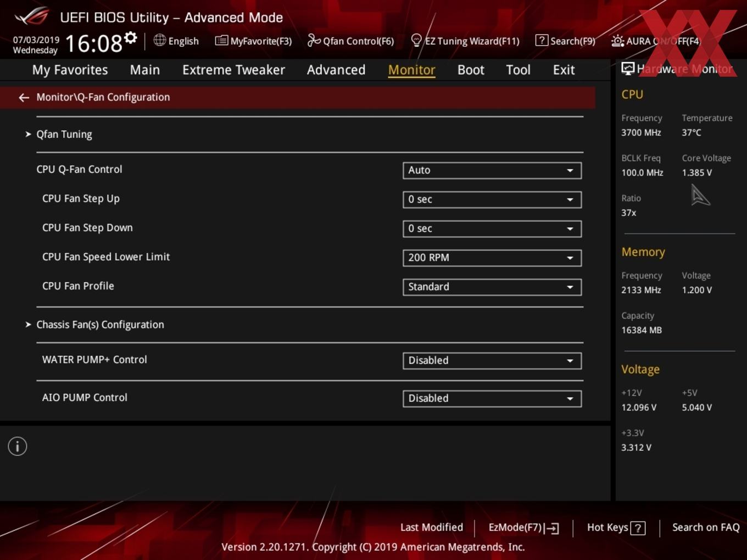The image size is (747, 560).
Task: Open CPU Fan Step Down dropdown
Action: 492,228
